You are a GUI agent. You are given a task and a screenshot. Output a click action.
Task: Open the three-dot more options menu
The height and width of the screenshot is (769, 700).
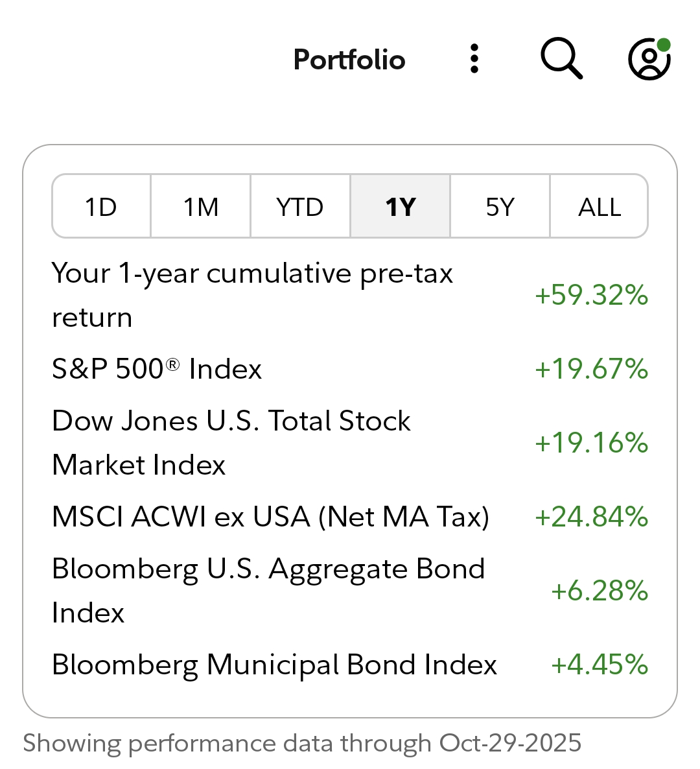pos(474,59)
